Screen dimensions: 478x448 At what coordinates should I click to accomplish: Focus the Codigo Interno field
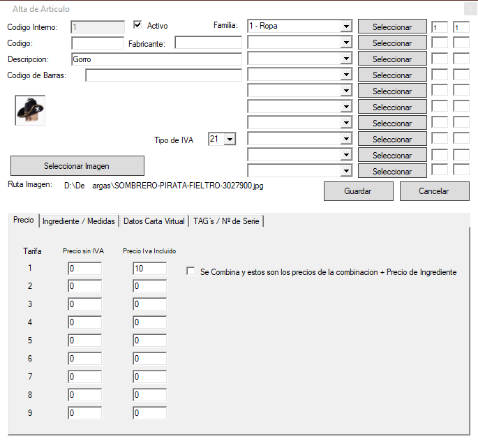point(98,27)
